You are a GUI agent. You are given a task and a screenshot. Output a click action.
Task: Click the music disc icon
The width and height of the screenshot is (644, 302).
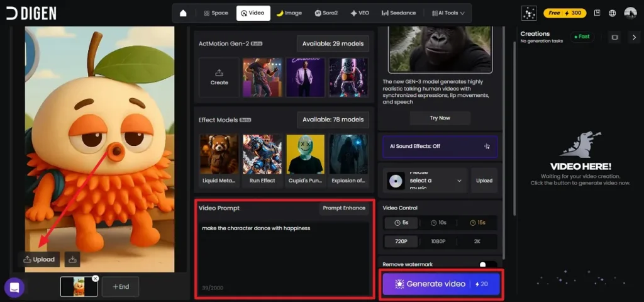tap(396, 181)
